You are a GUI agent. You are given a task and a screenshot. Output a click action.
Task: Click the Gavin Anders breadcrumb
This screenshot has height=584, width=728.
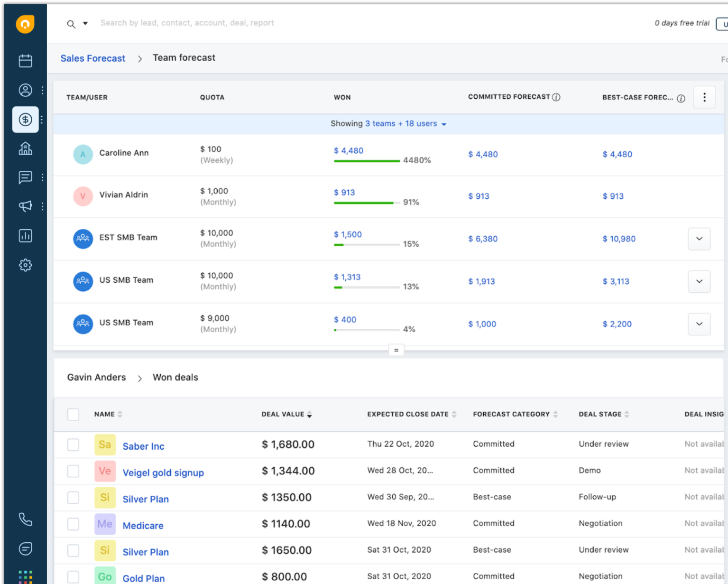96,377
